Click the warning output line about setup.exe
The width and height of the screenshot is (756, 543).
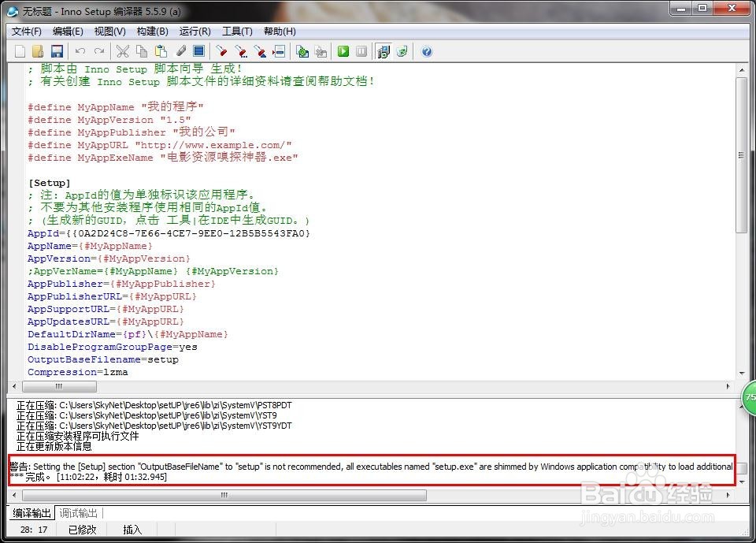pyautogui.click(x=371, y=467)
